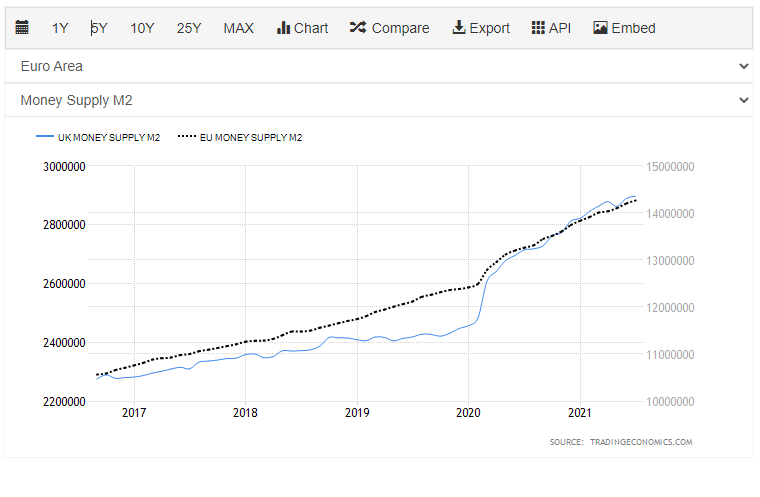Click the 2020 x-axis label

(468, 413)
